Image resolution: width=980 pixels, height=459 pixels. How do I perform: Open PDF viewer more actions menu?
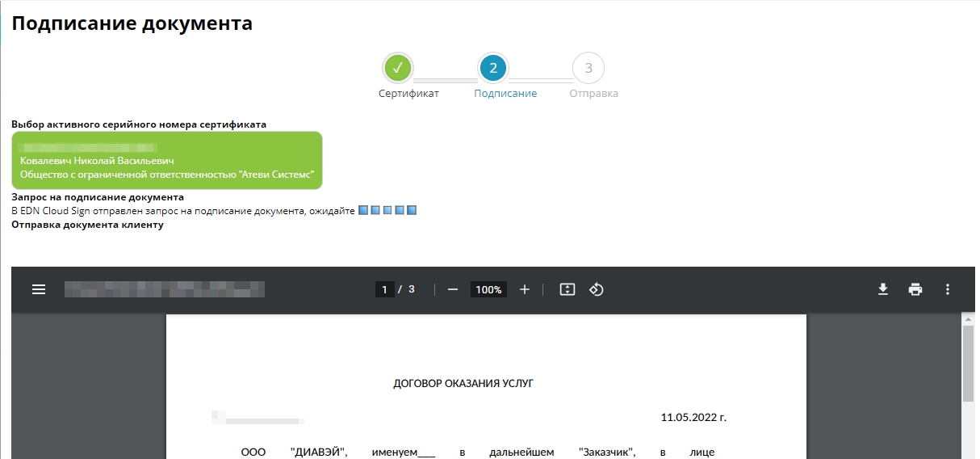948,289
